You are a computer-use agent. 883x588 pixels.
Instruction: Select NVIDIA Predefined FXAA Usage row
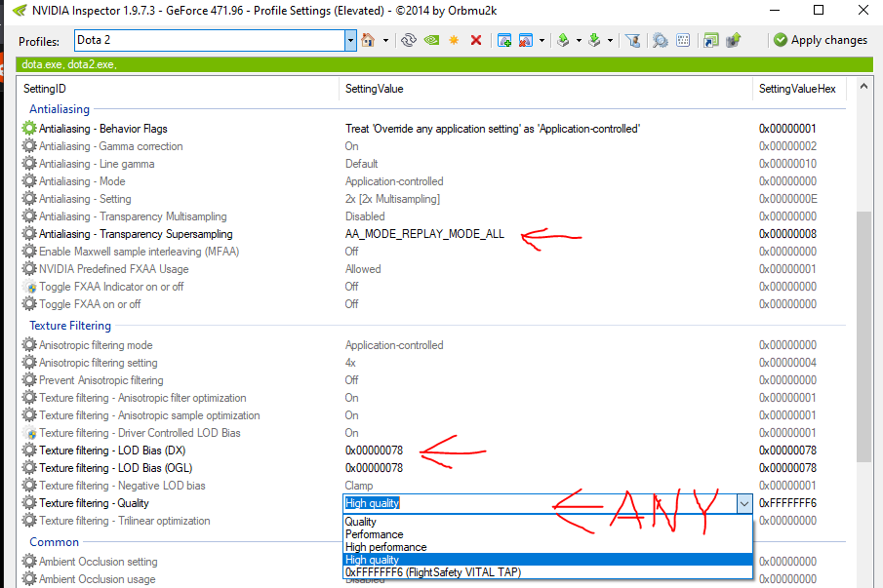coord(432,269)
